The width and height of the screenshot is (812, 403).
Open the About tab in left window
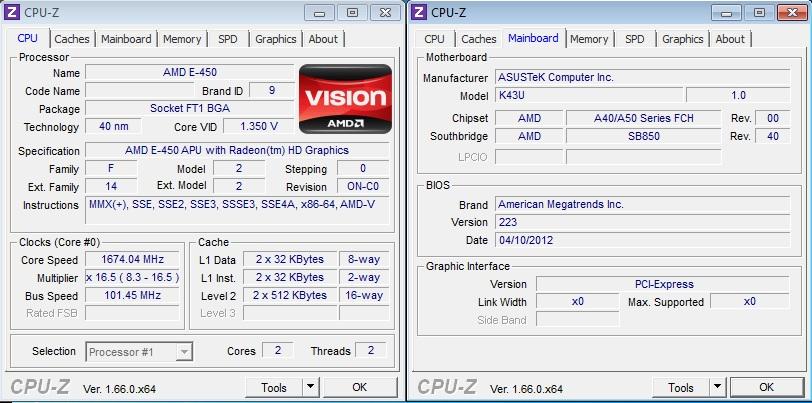pyautogui.click(x=323, y=39)
